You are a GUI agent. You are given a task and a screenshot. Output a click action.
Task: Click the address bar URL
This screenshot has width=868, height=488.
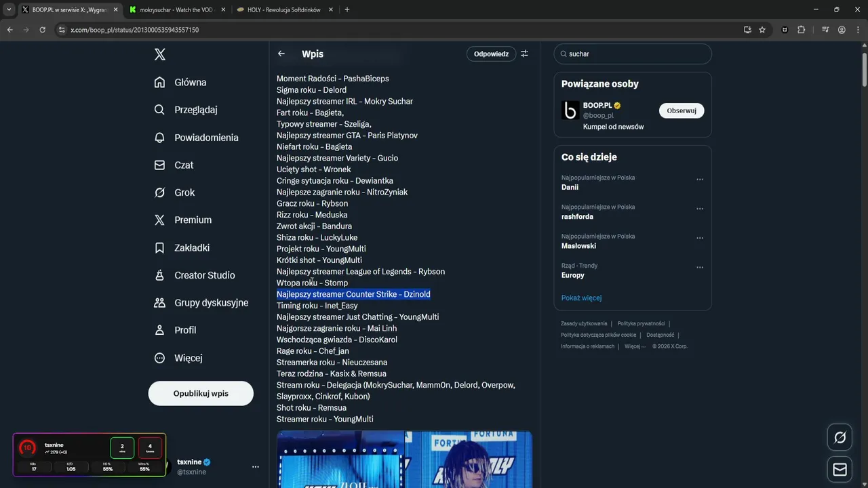pyautogui.click(x=134, y=30)
